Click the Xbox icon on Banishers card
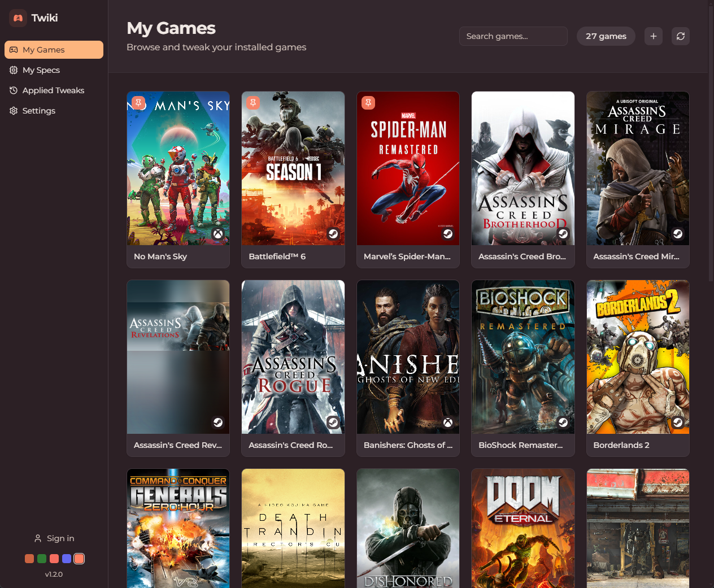The width and height of the screenshot is (714, 588). 447,423
